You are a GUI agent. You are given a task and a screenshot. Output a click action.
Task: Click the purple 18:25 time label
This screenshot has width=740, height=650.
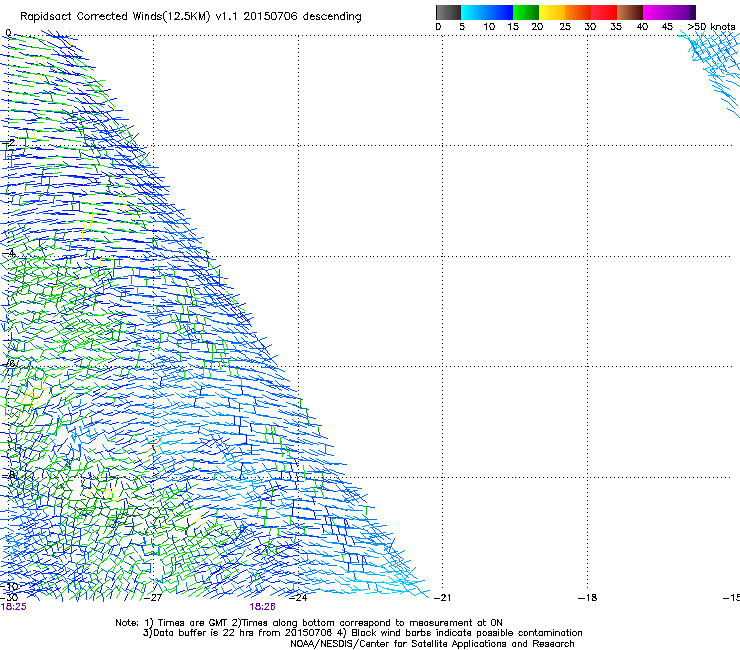14,607
